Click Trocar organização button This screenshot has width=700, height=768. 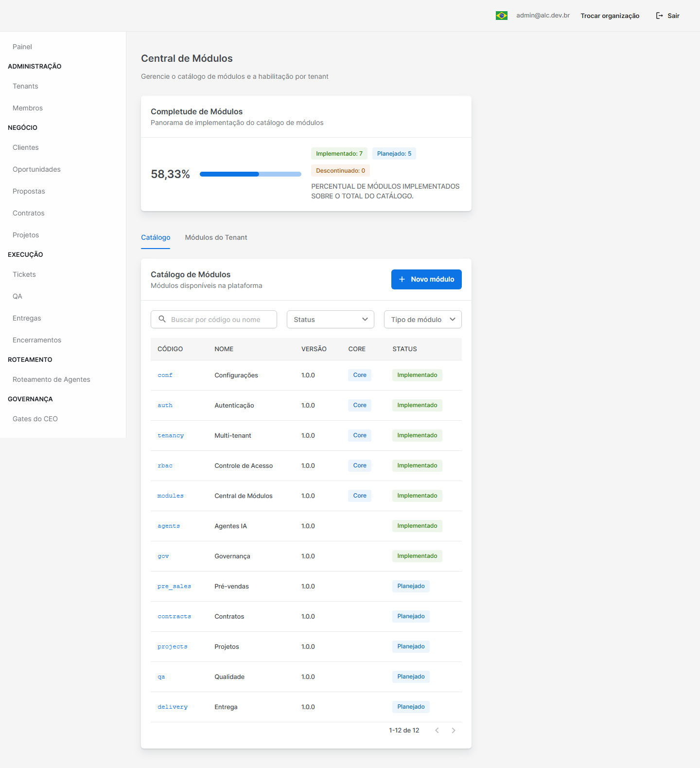coord(610,16)
